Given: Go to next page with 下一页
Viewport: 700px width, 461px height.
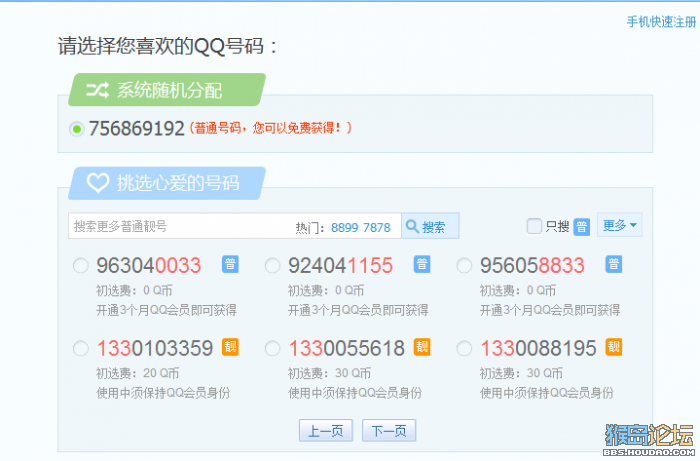Looking at the screenshot, I should tap(389, 431).
